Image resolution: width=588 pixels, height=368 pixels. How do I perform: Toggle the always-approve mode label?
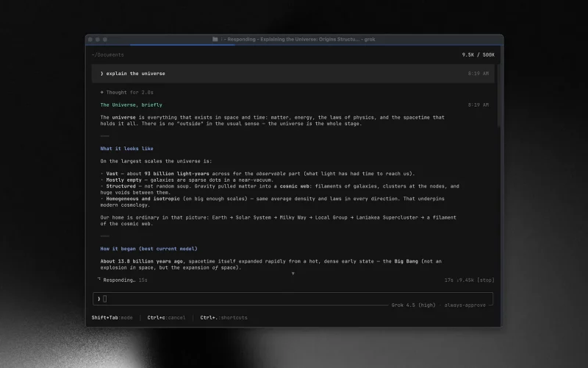[x=465, y=305]
